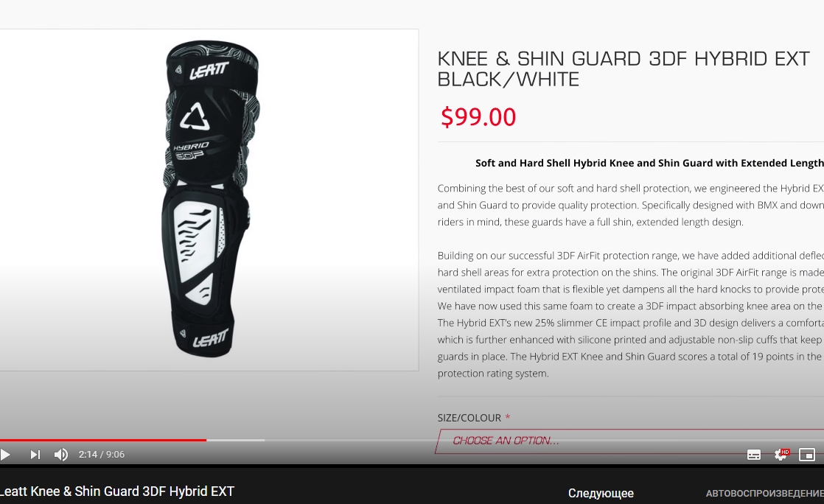Screen dimensions: 824x504
Task: Play the paused video
Action: tap(5, 455)
